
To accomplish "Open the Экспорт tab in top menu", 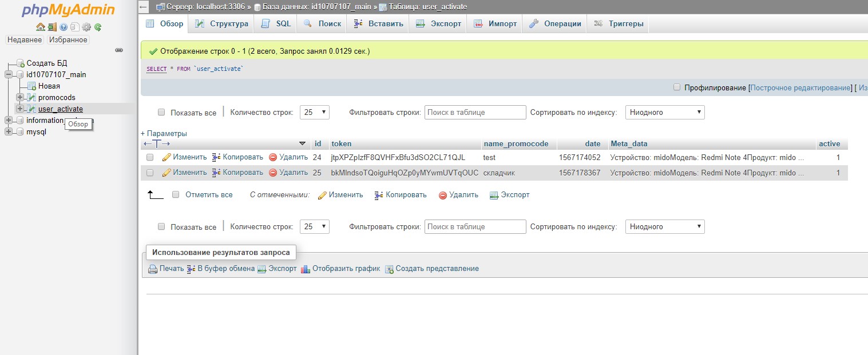I will coord(438,23).
